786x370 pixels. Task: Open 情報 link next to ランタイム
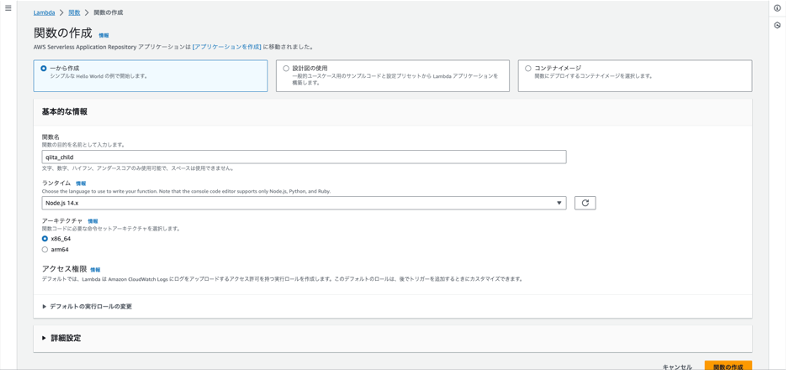click(x=81, y=184)
